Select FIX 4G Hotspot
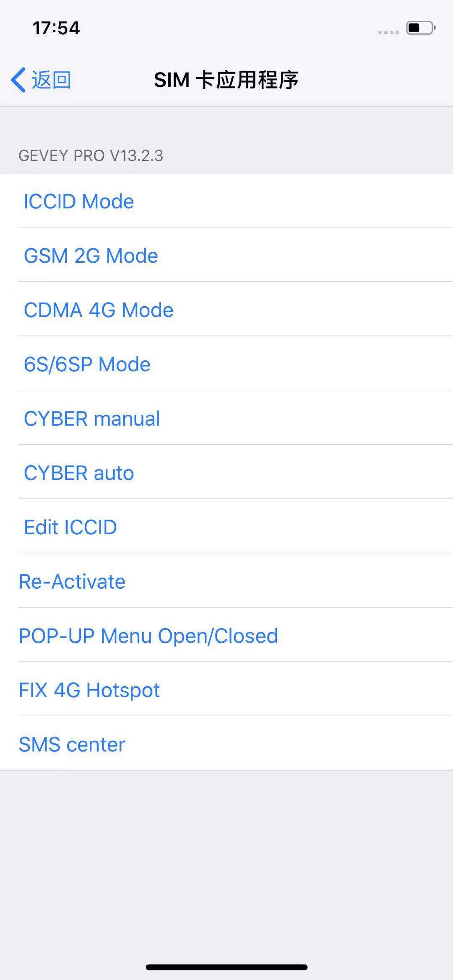The image size is (453, 980). [x=89, y=690]
